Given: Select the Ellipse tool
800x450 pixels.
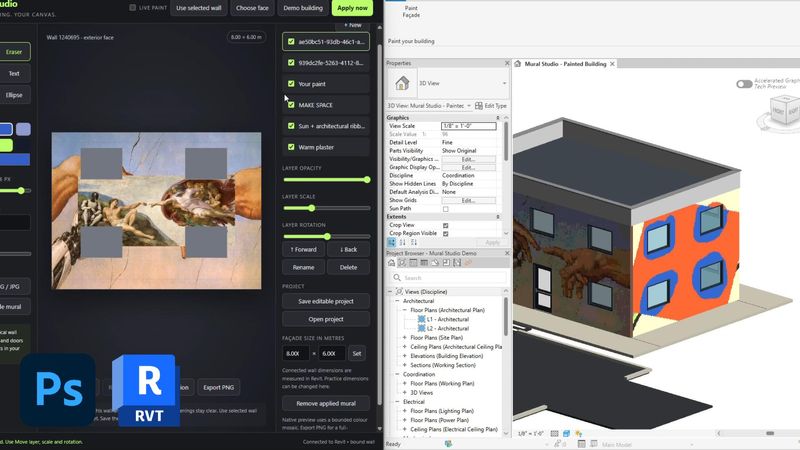Looking at the screenshot, I should [14, 95].
